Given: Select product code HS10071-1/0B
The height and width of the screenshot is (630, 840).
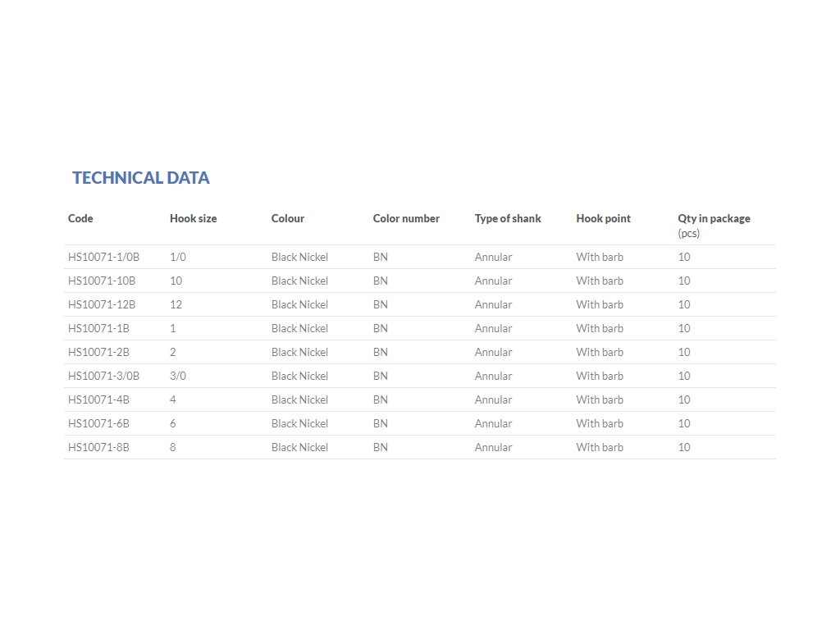Looking at the screenshot, I should tap(103, 257).
